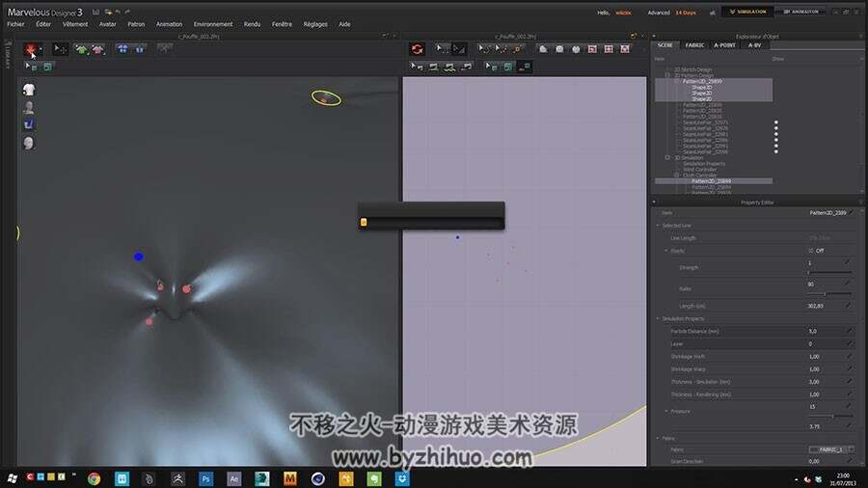Image resolution: width=868 pixels, height=488 pixels.
Task: Click the Strength edit pencil button
Action: pyautogui.click(x=848, y=262)
